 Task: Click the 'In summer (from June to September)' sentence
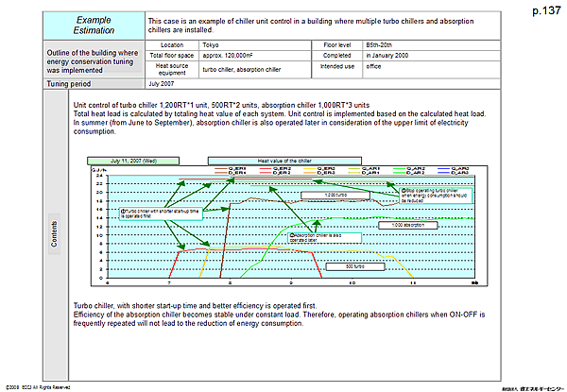pos(270,127)
